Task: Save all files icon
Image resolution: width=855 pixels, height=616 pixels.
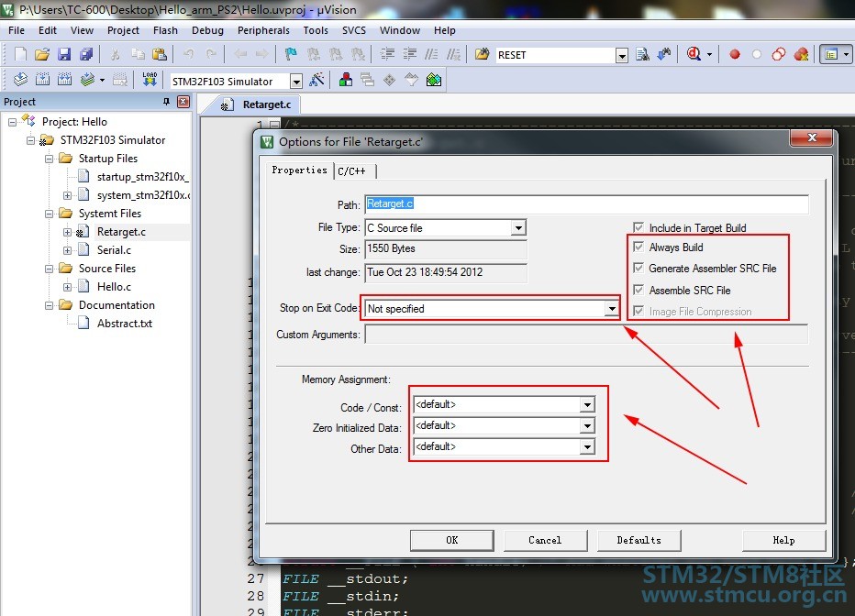Action: (86, 54)
